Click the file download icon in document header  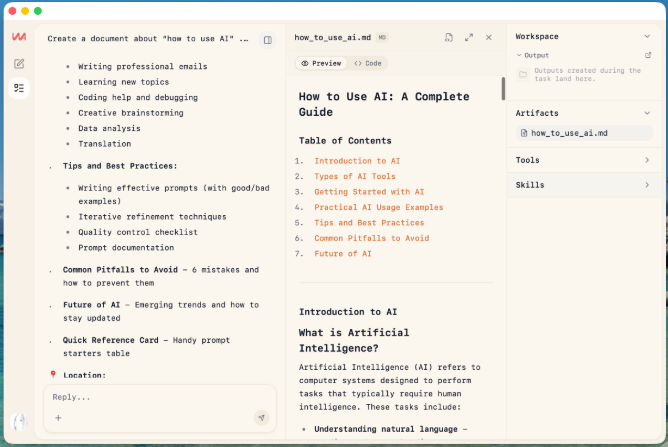449,37
